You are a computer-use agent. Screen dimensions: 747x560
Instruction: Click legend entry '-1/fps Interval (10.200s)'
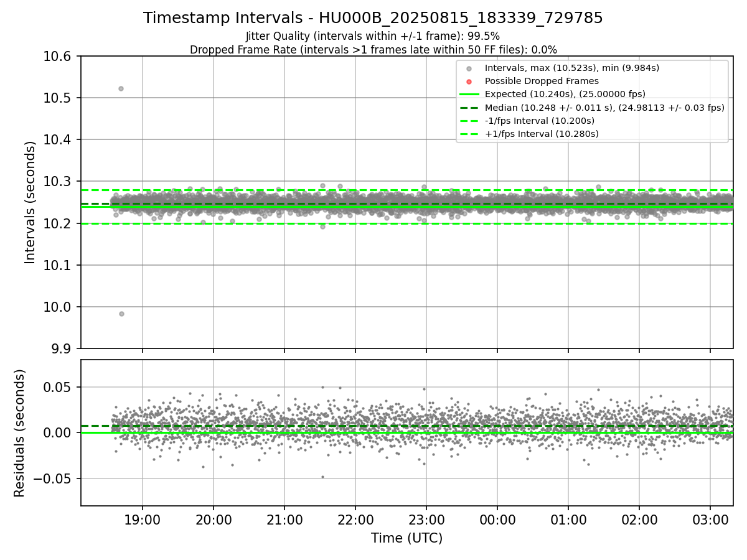click(539, 120)
